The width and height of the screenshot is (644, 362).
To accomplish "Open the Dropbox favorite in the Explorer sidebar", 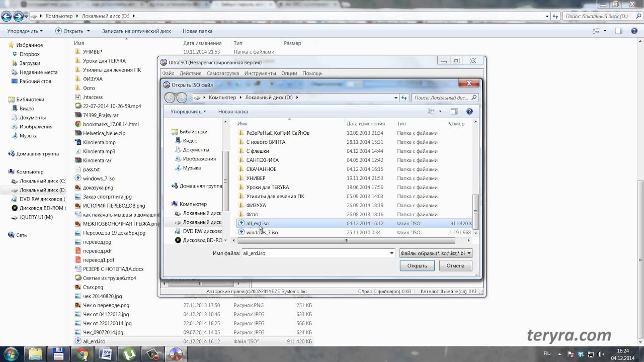I will 30,54.
